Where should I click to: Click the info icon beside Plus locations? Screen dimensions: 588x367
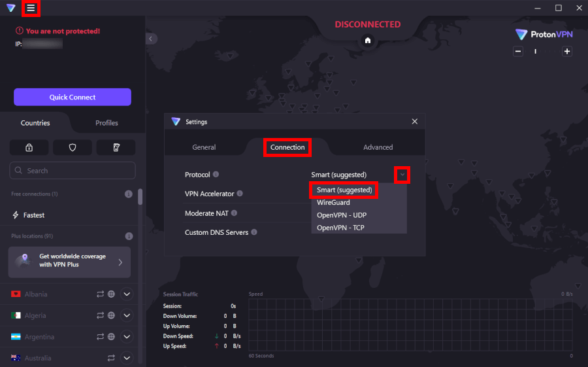tap(129, 236)
